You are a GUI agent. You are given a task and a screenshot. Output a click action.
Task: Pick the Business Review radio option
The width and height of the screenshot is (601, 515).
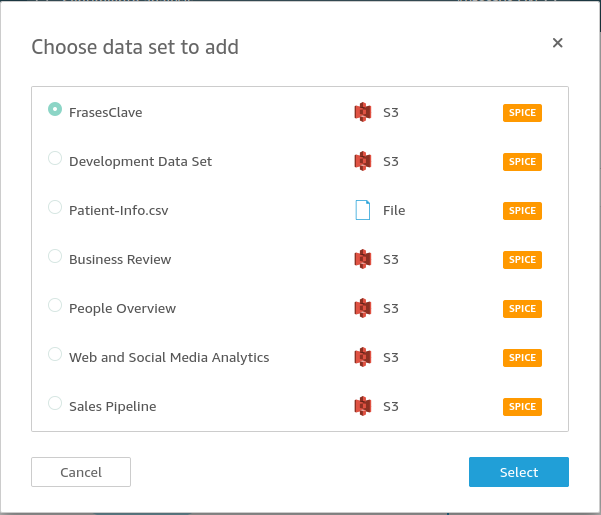pos(55,256)
